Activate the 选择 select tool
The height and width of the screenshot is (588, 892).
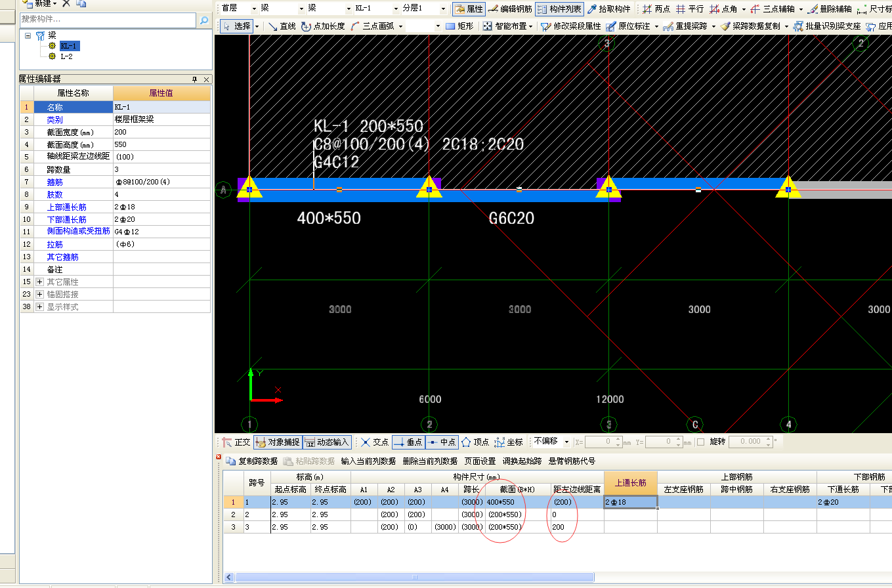(236, 26)
